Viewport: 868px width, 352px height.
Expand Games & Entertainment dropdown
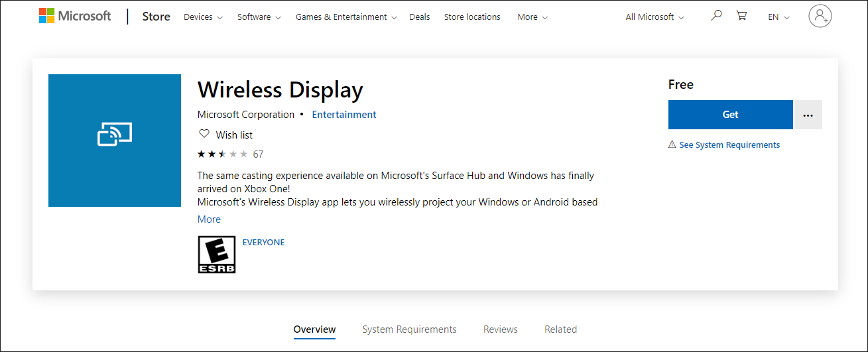346,17
